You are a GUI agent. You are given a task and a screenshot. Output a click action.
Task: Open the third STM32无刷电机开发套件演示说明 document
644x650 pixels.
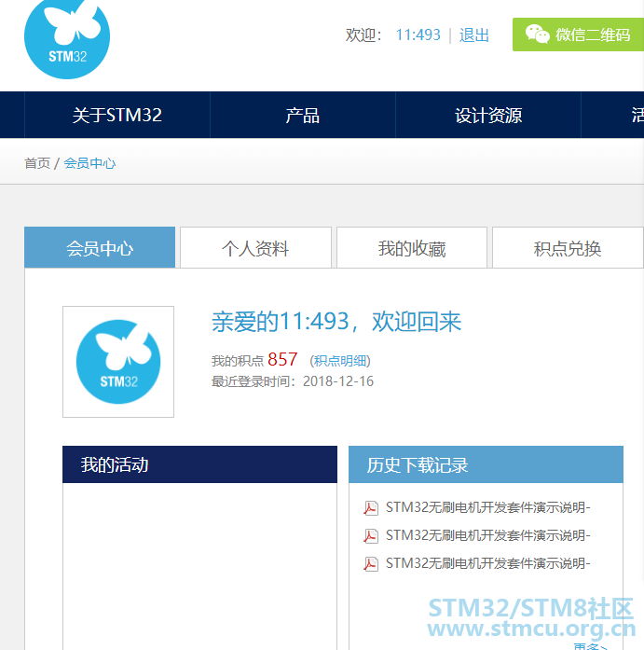(487, 563)
